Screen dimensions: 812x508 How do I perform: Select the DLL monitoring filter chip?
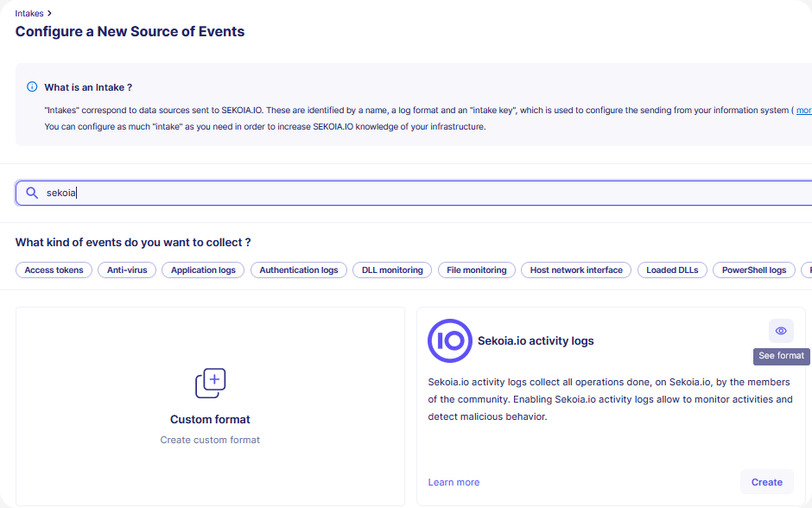coord(392,270)
